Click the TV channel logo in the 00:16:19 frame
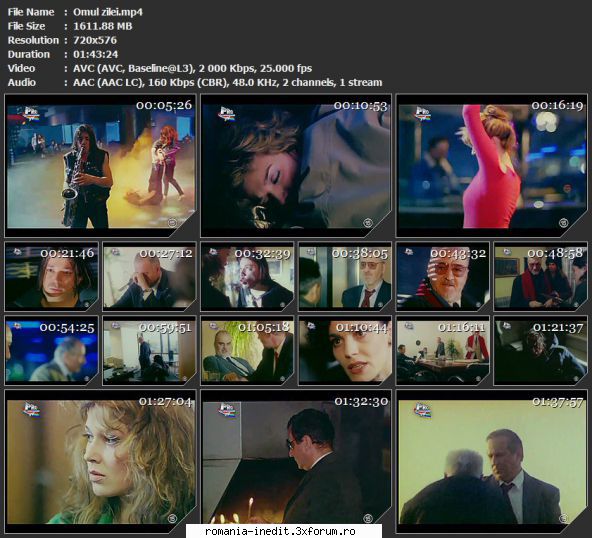 pyautogui.click(x=422, y=114)
